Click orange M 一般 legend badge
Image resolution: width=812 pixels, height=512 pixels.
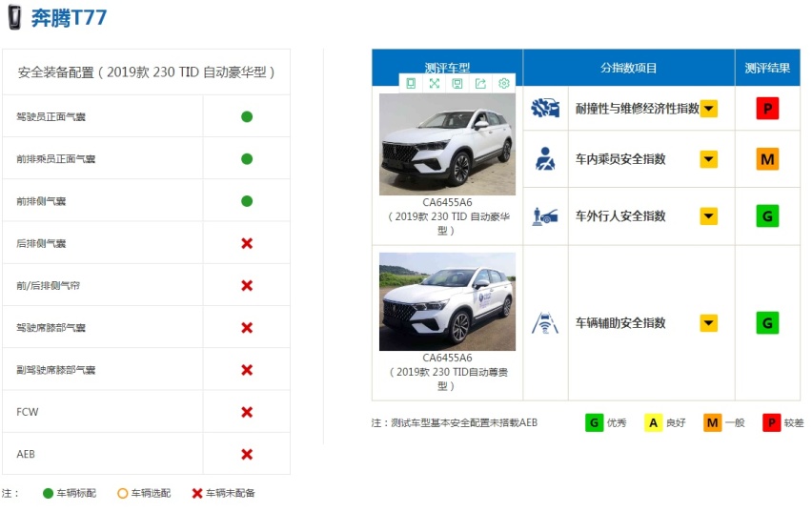click(x=712, y=423)
